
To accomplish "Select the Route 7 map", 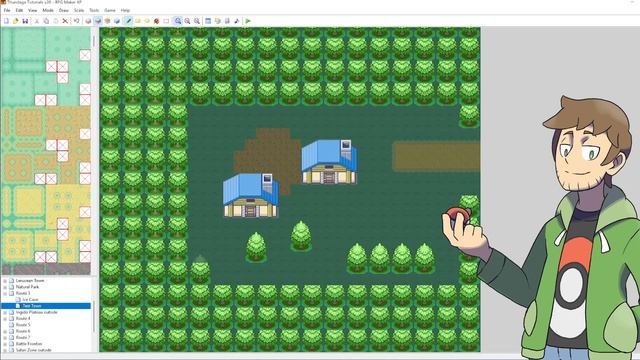I will pos(23,338).
